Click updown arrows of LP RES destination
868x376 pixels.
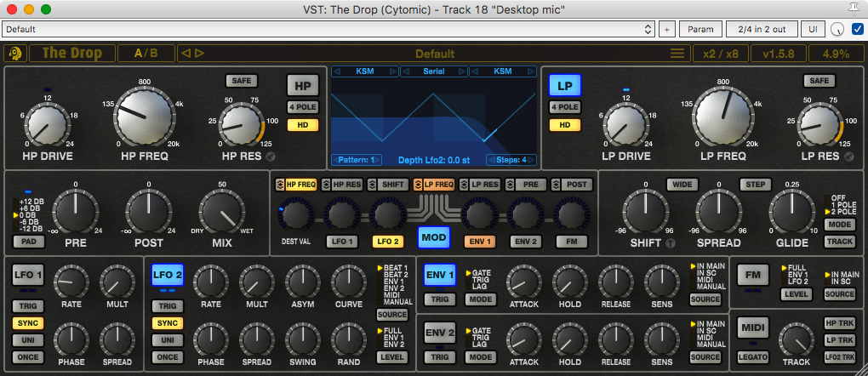point(464,185)
